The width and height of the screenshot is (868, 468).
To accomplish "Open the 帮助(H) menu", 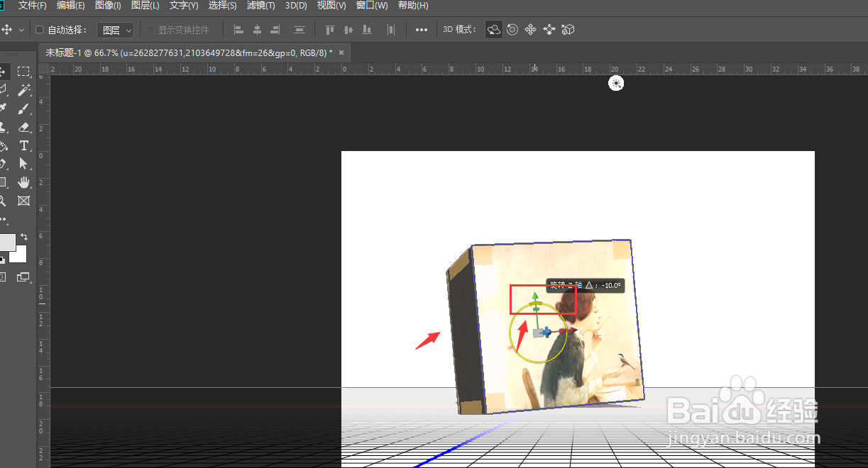I will click(413, 6).
